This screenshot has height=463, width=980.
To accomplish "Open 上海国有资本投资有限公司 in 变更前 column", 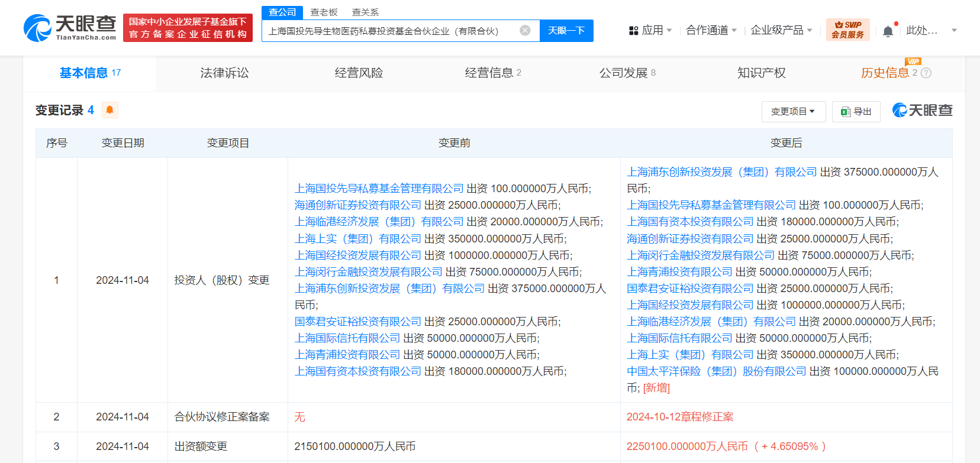I will click(x=358, y=371).
